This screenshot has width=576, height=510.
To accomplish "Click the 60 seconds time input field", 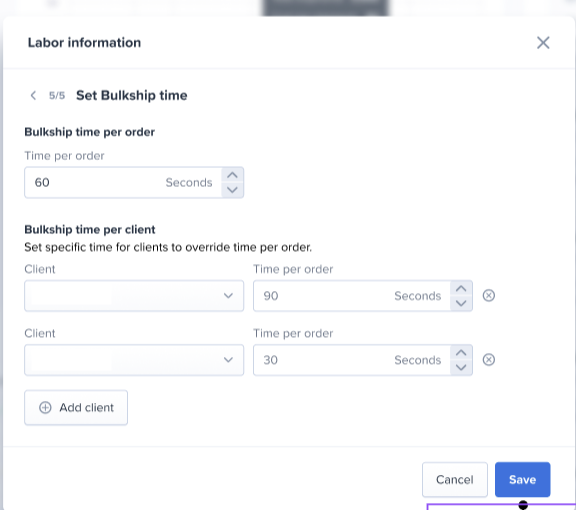I will point(123,183).
